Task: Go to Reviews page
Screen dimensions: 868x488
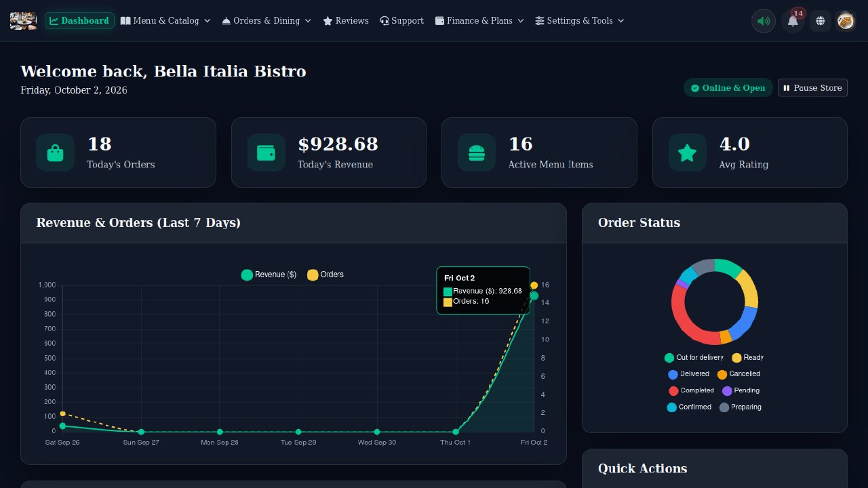Action: tap(346, 21)
